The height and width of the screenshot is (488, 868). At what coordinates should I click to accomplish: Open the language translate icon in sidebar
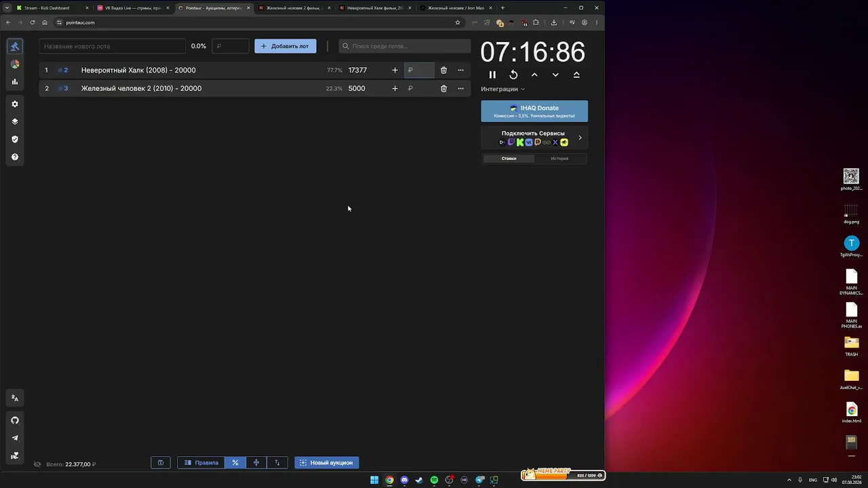point(15,398)
